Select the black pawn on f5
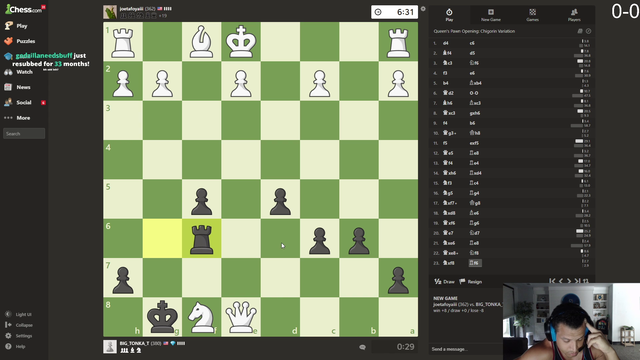640x360 pixels. (202, 200)
